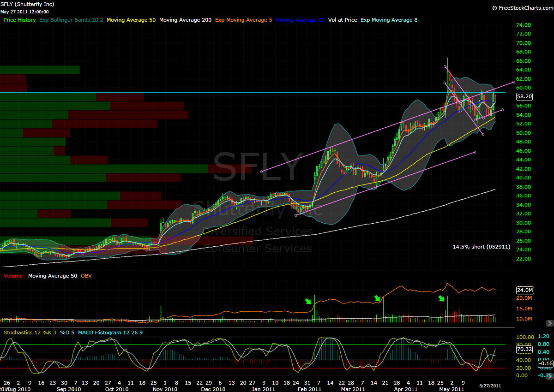
Task: Select the Dec 2010 date axis label
Action: point(213,389)
